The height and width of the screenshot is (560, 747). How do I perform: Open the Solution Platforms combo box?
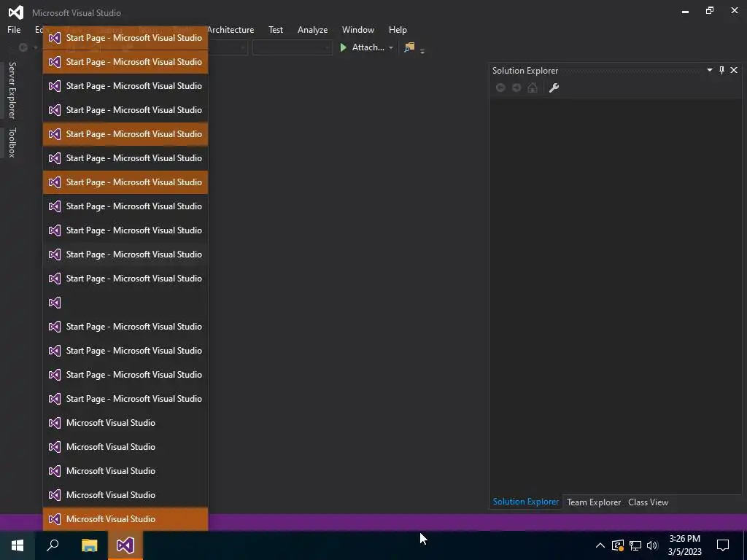click(x=292, y=47)
